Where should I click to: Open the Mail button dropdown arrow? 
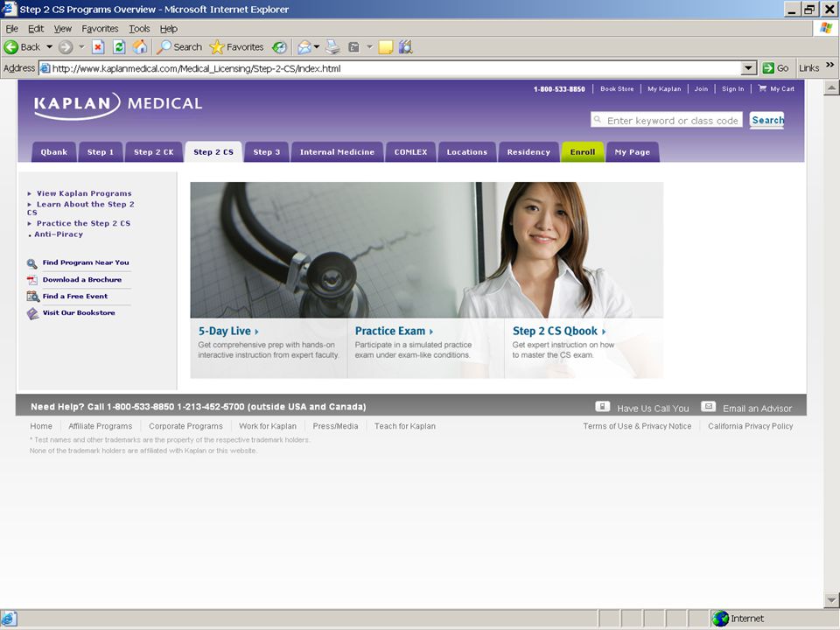tap(317, 47)
